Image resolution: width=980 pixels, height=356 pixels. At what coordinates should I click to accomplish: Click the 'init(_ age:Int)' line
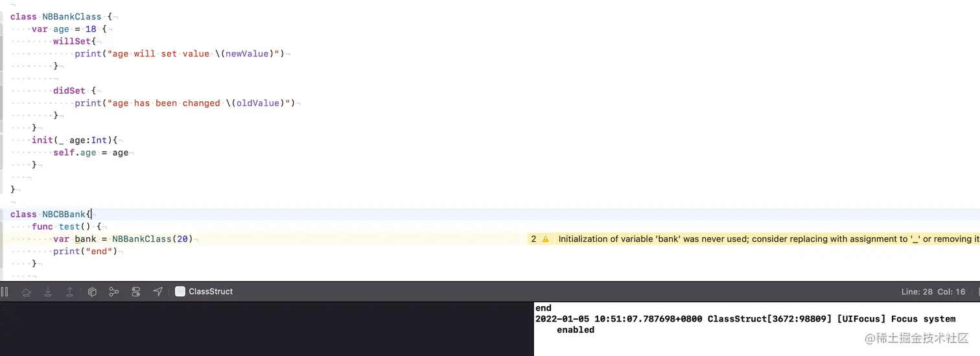point(74,140)
